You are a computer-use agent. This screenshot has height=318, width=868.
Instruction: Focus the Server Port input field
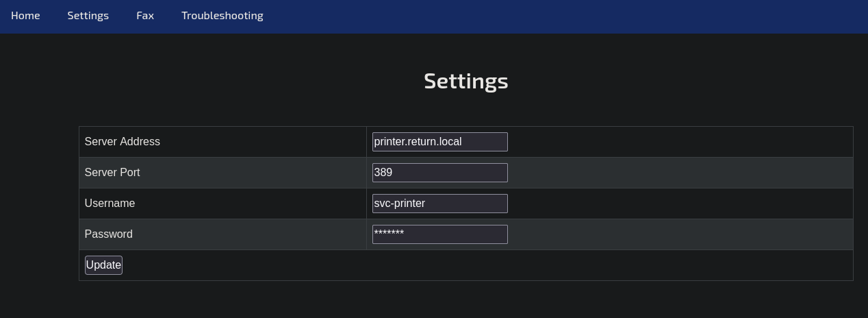(440, 173)
